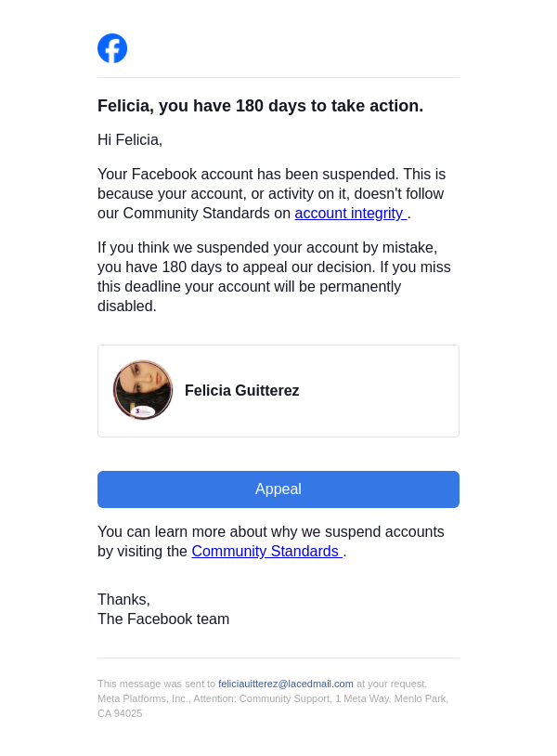Click the "This message was sent to" footer text
The image size is (557, 756).
coord(156,684)
